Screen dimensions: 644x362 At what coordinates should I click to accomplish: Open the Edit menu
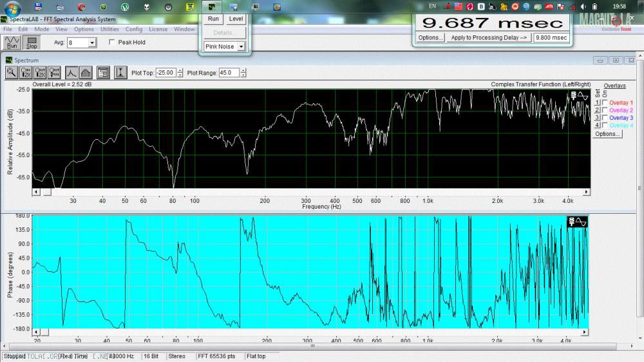pyautogui.click(x=23, y=29)
